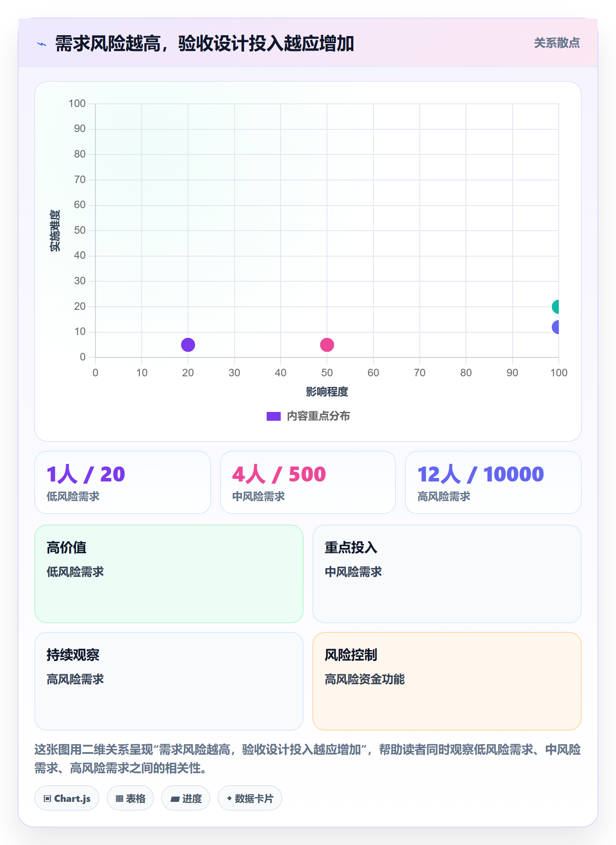Screen dimensions: 616x845
Task: Click the 低风险需求 label under 1人 / 20
Action: click(x=73, y=496)
